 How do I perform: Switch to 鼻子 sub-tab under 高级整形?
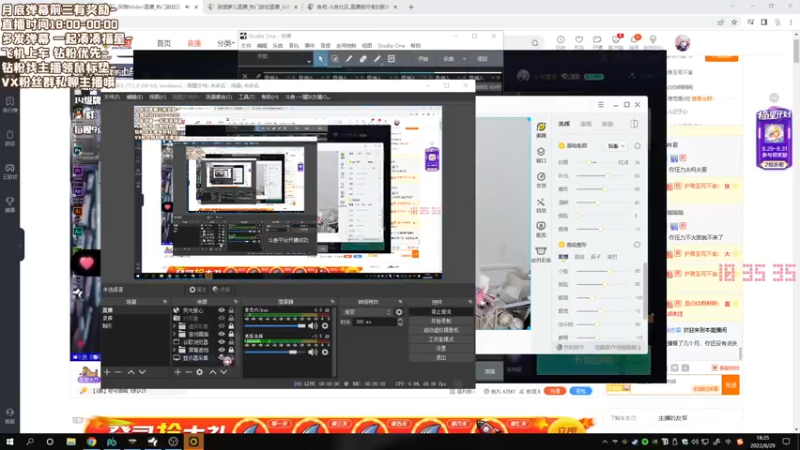[595, 257]
